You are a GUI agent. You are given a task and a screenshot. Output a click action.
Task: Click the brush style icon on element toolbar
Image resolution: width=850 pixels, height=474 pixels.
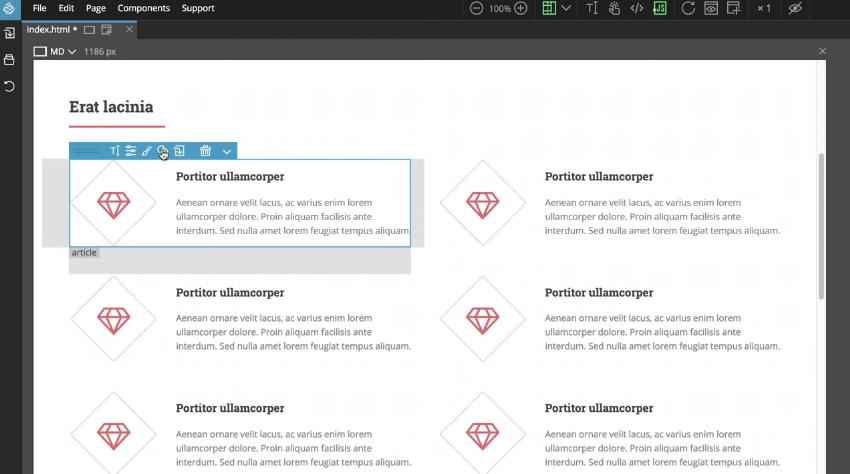146,151
